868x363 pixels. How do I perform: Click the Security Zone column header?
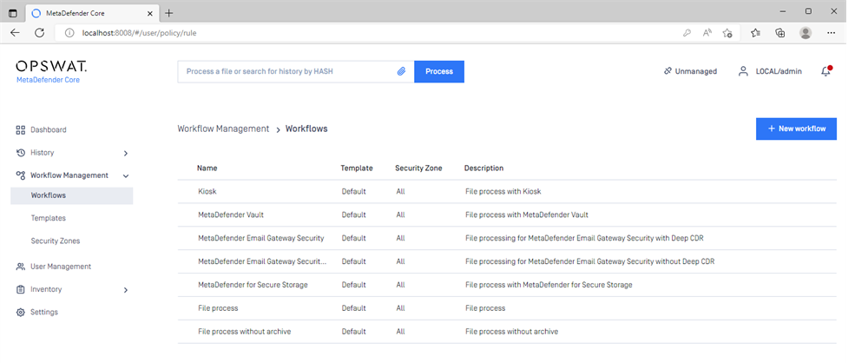click(418, 168)
